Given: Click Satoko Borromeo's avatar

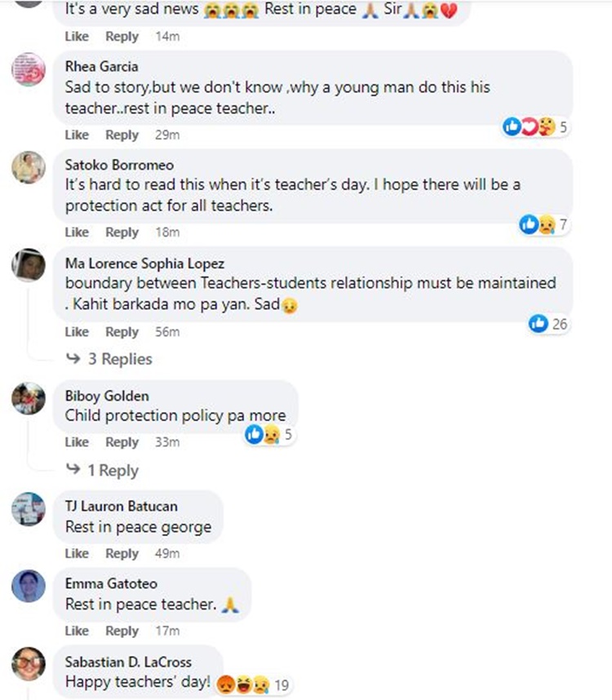Looking at the screenshot, I should click(29, 166).
